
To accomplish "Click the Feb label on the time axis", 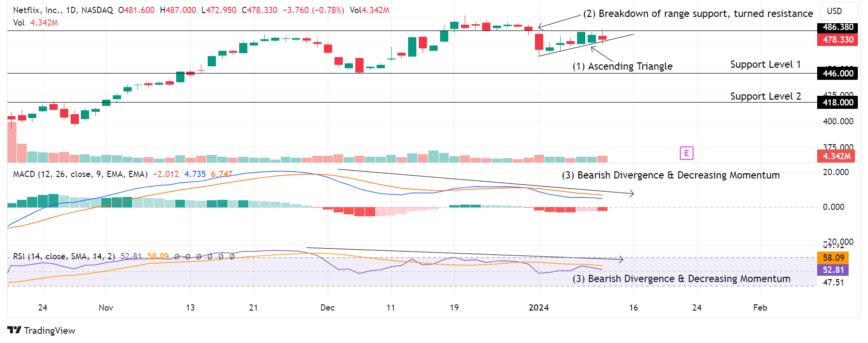I will (x=760, y=308).
